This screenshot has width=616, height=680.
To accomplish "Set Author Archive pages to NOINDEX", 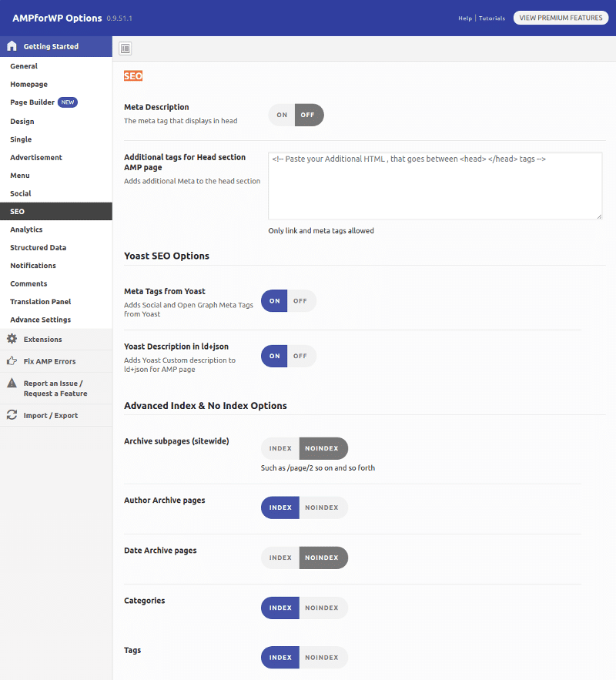I will pyautogui.click(x=322, y=507).
